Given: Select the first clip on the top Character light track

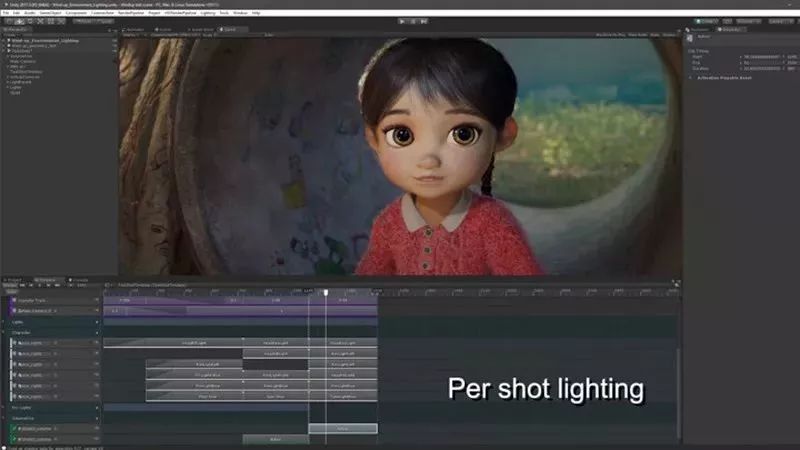Looking at the screenshot, I should pyautogui.click(x=173, y=343).
